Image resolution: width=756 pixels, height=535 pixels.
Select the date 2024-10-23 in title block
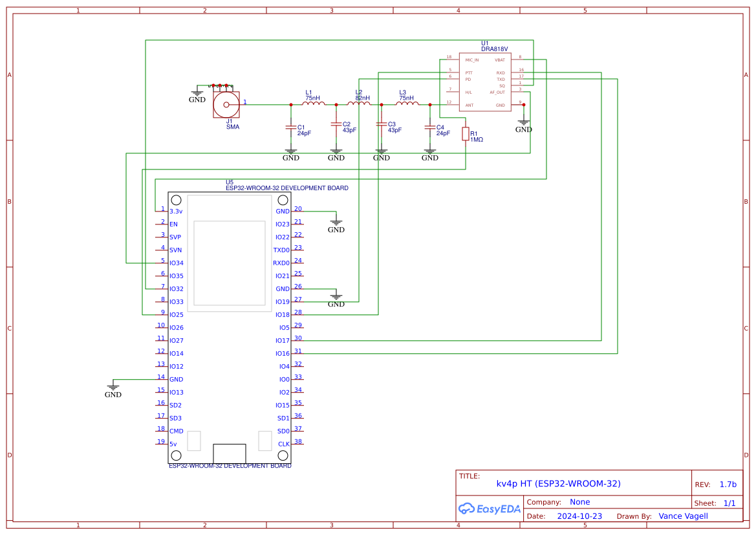tap(579, 516)
